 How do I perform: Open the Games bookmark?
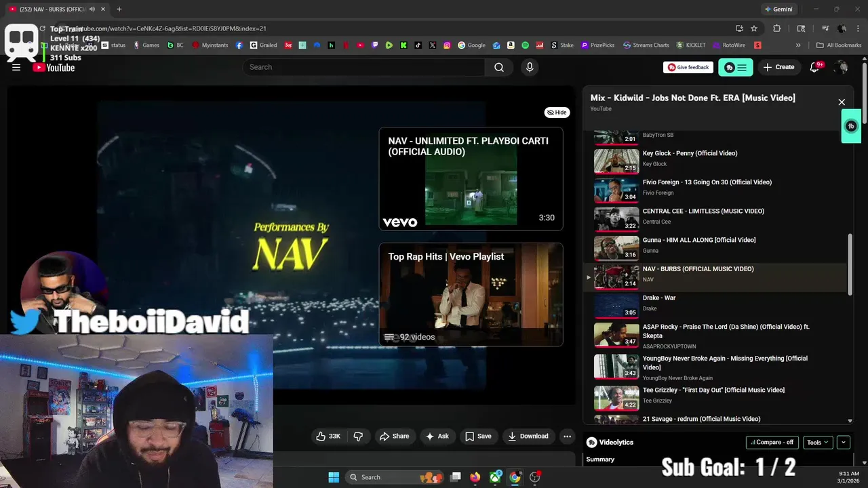(146, 45)
